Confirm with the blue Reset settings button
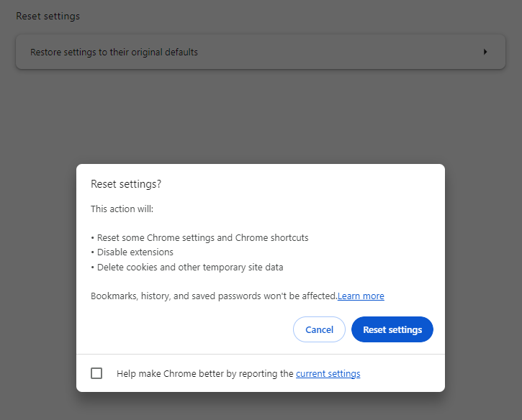The width and height of the screenshot is (522, 420). click(x=392, y=329)
